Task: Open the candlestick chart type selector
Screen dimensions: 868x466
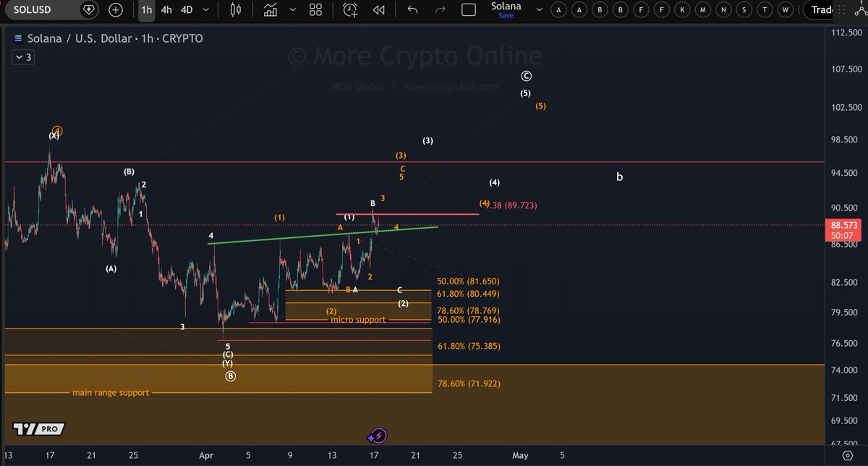Action: coord(234,10)
